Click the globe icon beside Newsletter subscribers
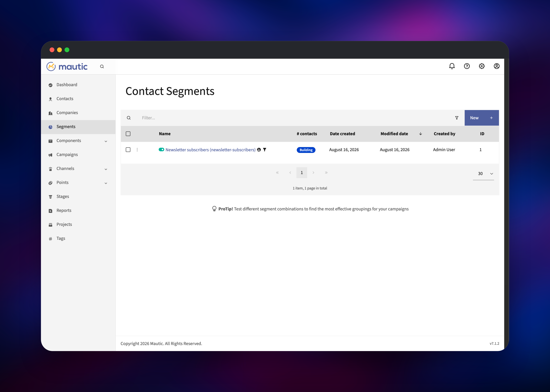The width and height of the screenshot is (550, 392). click(x=259, y=150)
